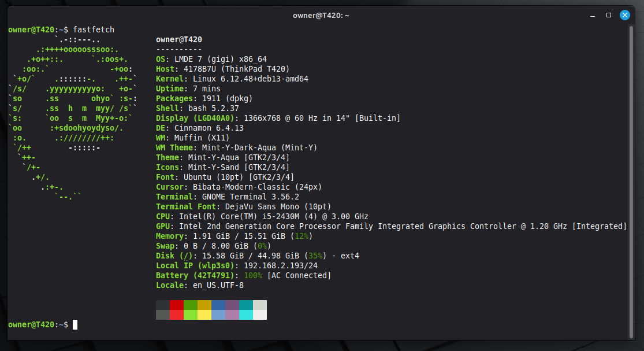
Task: Click the bright cyan palette block
Action: [246, 315]
